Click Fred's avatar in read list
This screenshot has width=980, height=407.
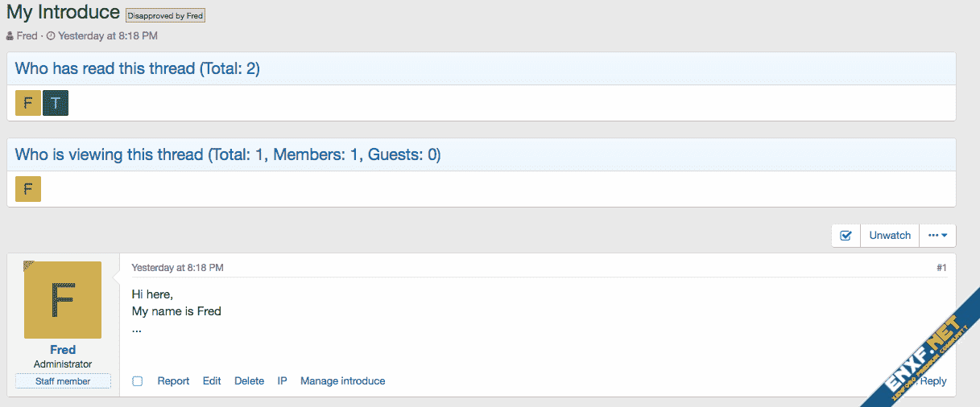coord(28,103)
